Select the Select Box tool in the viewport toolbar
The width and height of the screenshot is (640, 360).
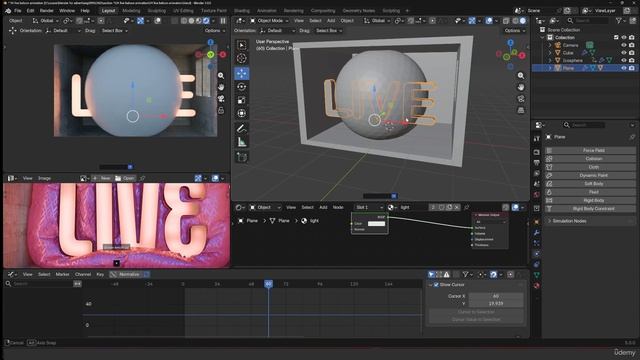point(242,45)
